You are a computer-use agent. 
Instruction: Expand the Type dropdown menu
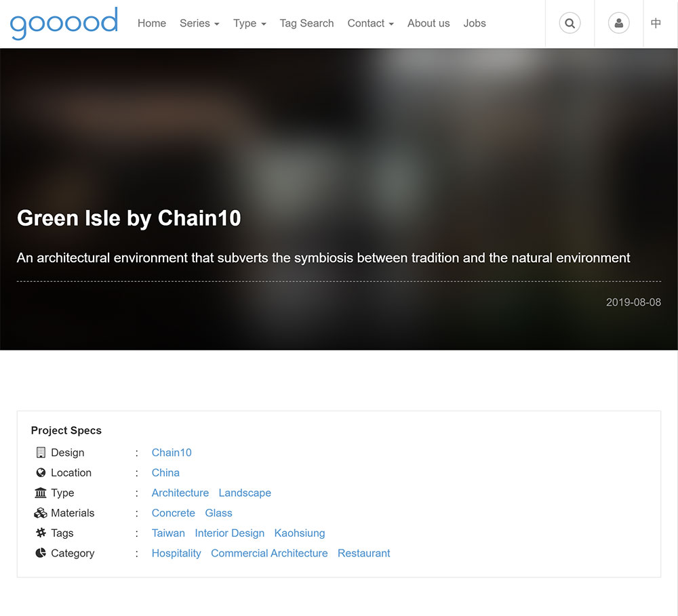[x=250, y=23]
